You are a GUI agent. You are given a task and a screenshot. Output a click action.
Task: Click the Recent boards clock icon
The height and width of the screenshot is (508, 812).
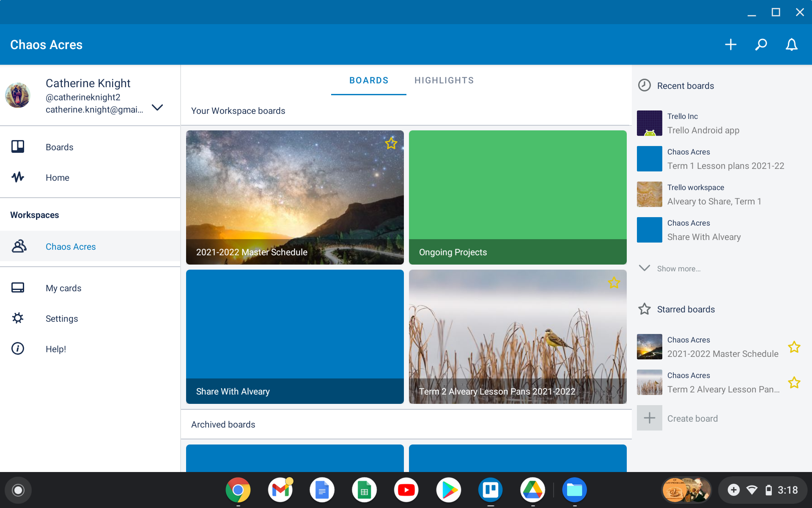[644, 85]
